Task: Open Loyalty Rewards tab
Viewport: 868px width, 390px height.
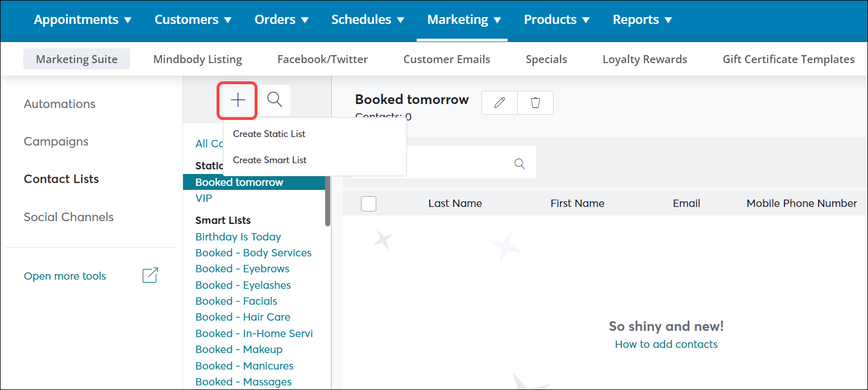Action: (x=645, y=59)
